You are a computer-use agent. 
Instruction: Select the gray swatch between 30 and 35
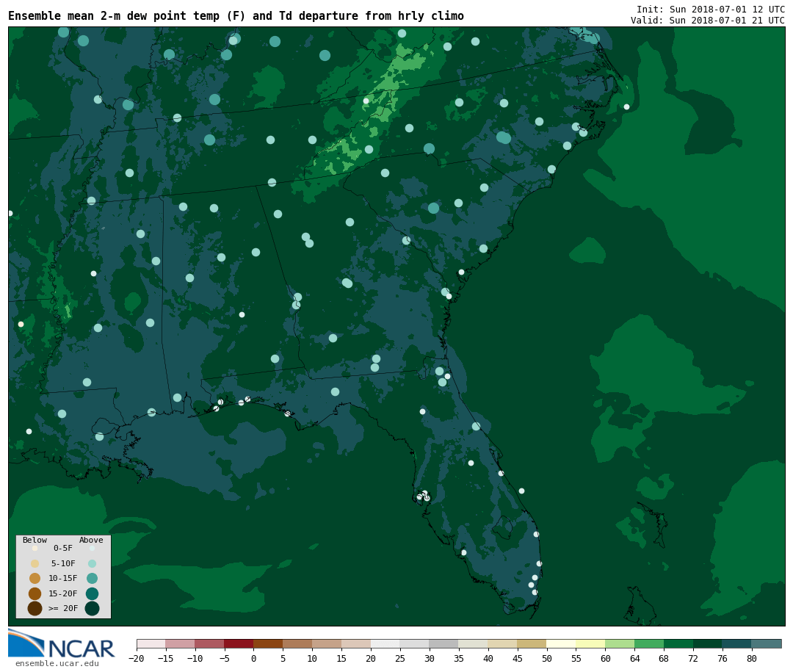(444, 643)
